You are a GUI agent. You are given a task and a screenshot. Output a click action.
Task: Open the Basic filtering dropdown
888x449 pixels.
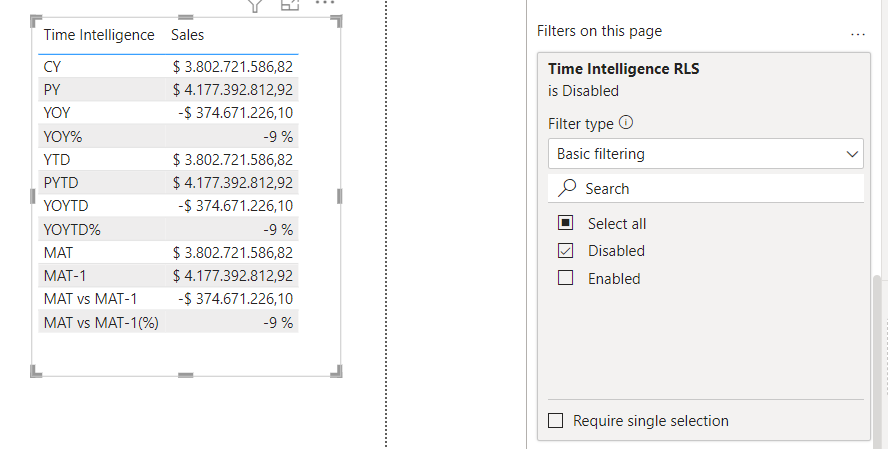point(705,154)
